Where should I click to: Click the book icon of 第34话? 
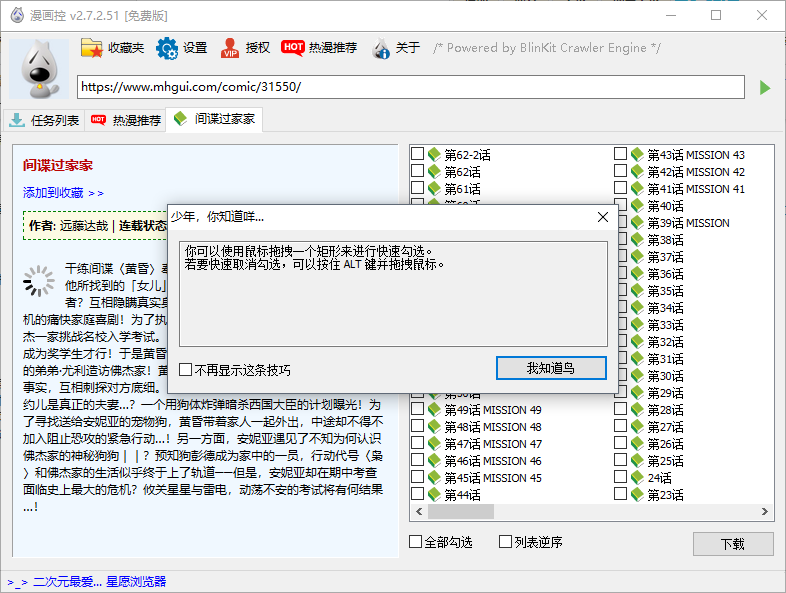pyautogui.click(x=637, y=308)
